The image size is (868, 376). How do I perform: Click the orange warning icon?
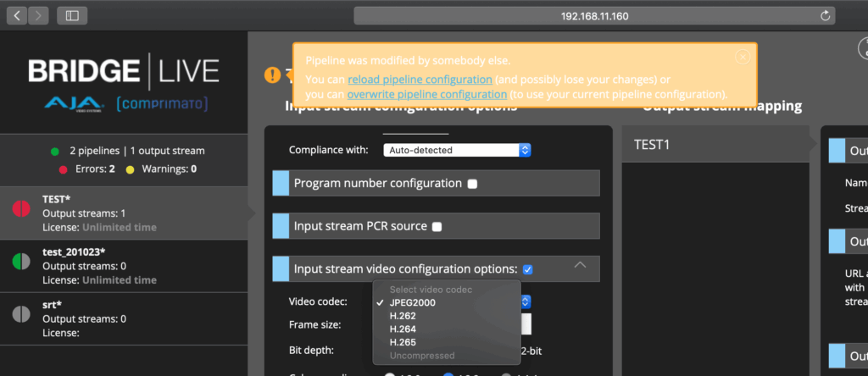[x=272, y=75]
